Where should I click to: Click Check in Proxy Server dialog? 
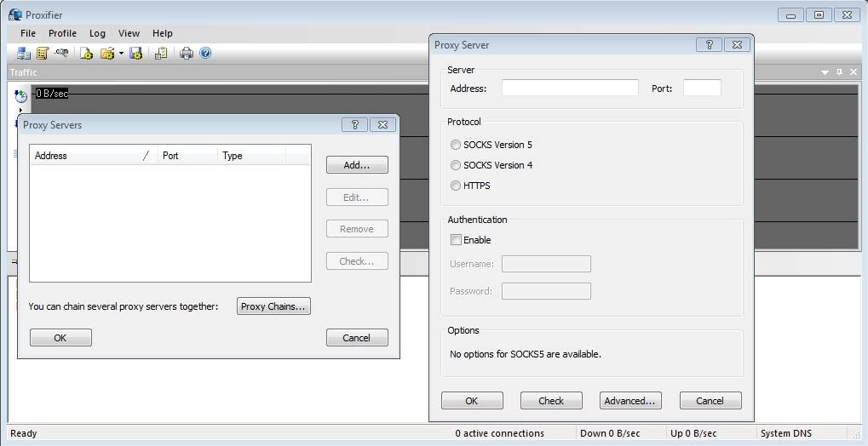551,401
